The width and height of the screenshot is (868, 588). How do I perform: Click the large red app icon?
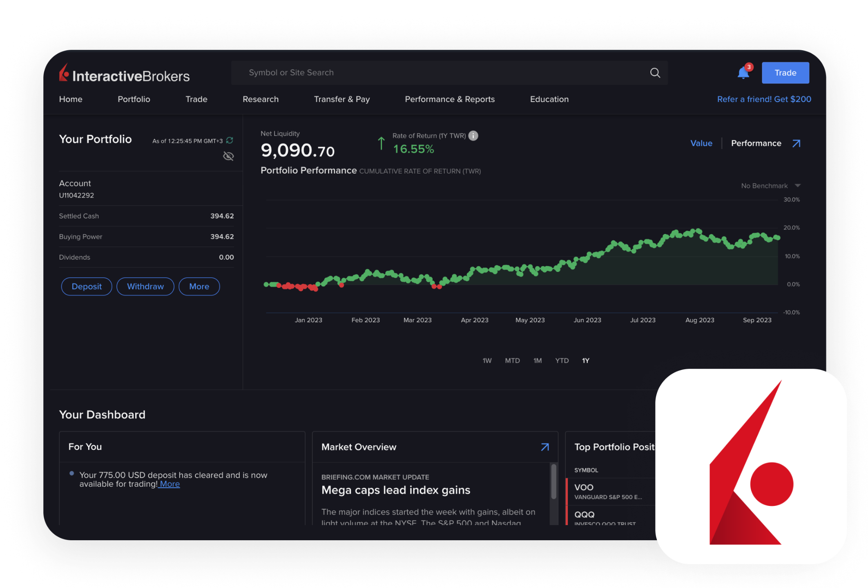(751, 466)
